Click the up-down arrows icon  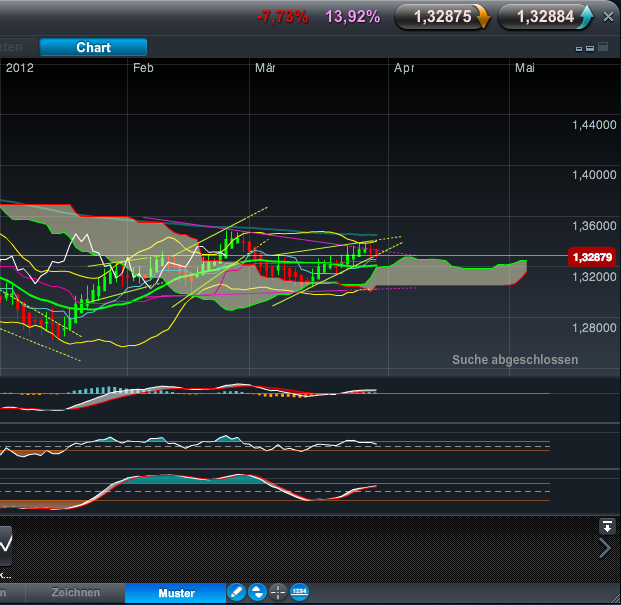(x=257, y=592)
